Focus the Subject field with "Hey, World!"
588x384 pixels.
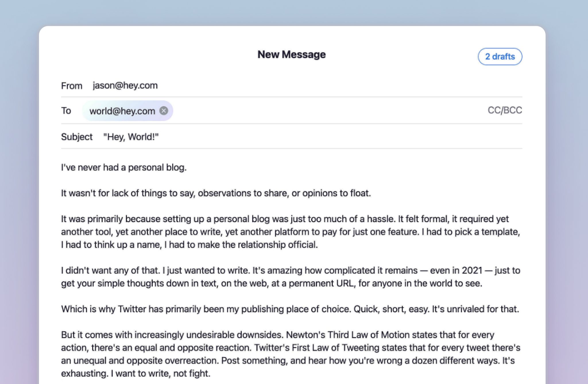(131, 137)
